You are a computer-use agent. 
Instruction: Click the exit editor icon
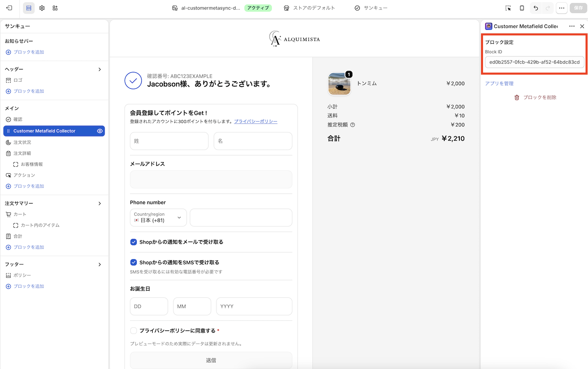pyautogui.click(x=9, y=8)
